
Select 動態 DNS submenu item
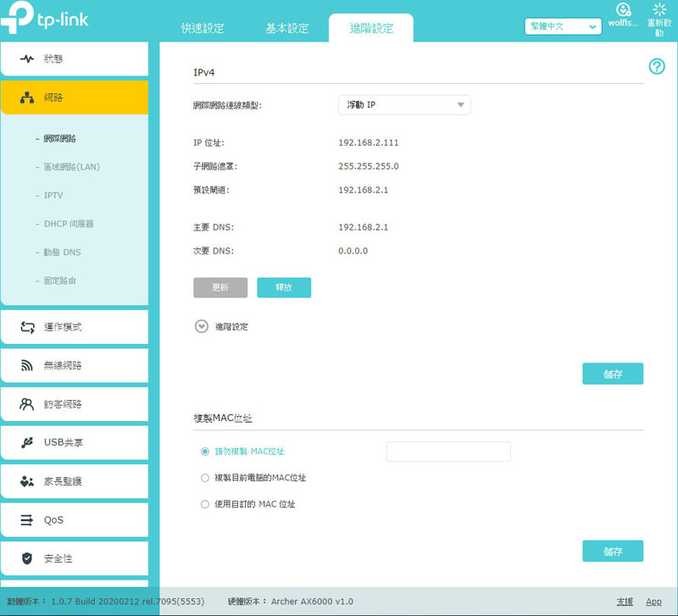click(62, 253)
